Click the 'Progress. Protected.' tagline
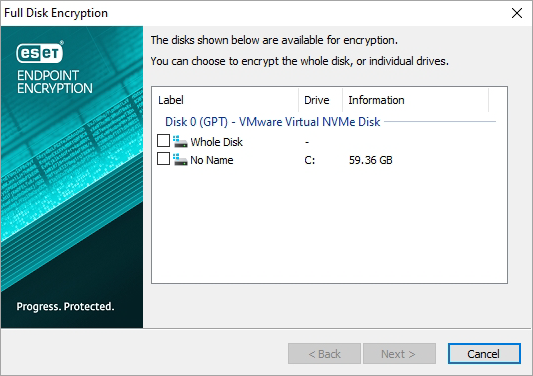The height and width of the screenshot is (376, 533). point(65,306)
